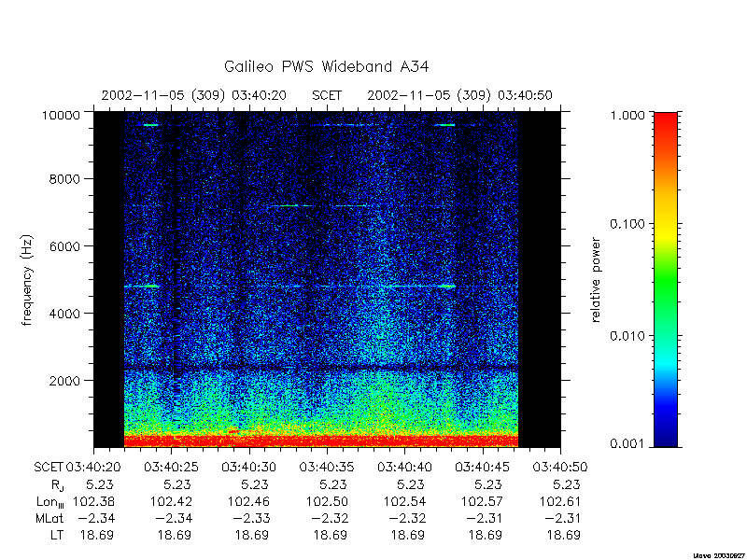The height and width of the screenshot is (560, 747).
Task: Click the "frequency (Hz)" axis label
Action: pyautogui.click(x=28, y=280)
